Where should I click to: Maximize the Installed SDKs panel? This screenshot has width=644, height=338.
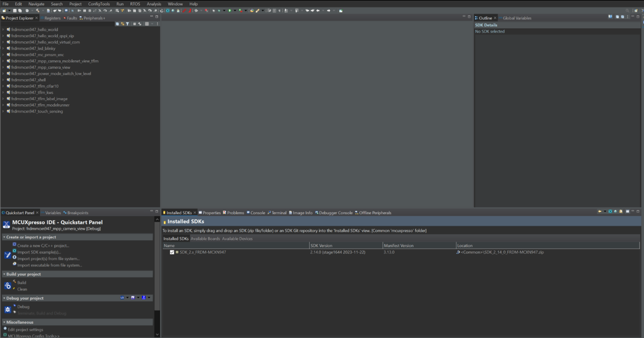pyautogui.click(x=638, y=211)
